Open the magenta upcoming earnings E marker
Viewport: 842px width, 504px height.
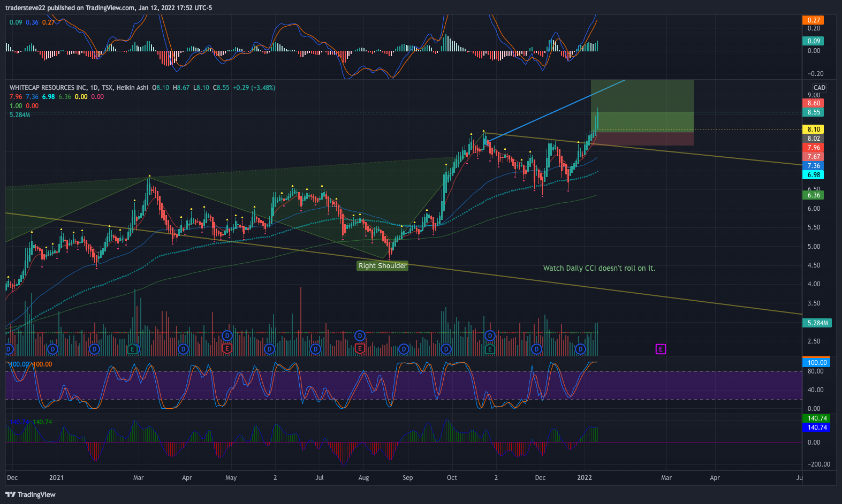point(661,349)
